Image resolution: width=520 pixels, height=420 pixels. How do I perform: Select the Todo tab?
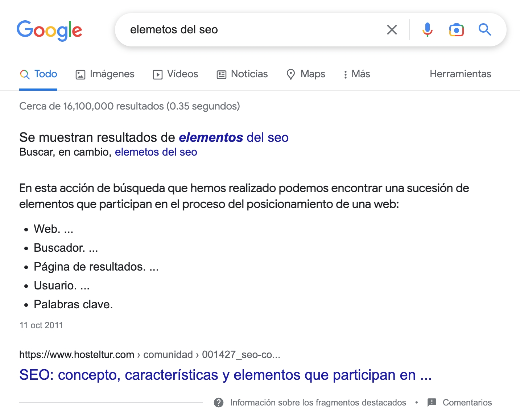(38, 74)
